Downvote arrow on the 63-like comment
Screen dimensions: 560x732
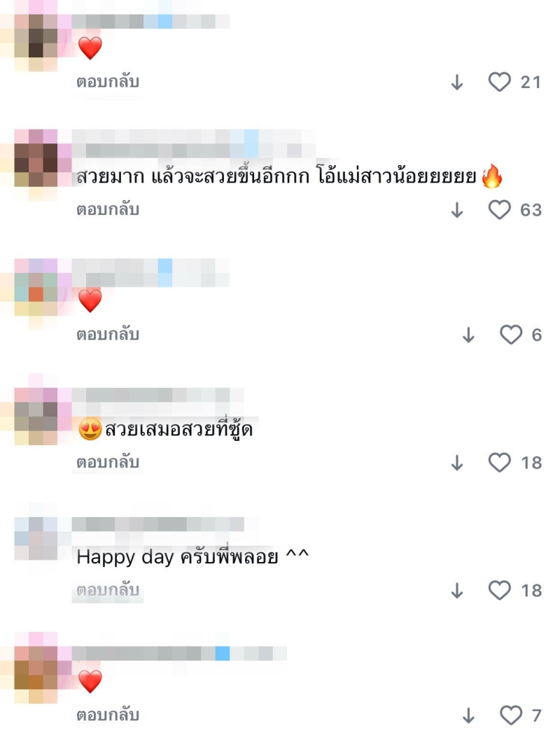(x=457, y=211)
